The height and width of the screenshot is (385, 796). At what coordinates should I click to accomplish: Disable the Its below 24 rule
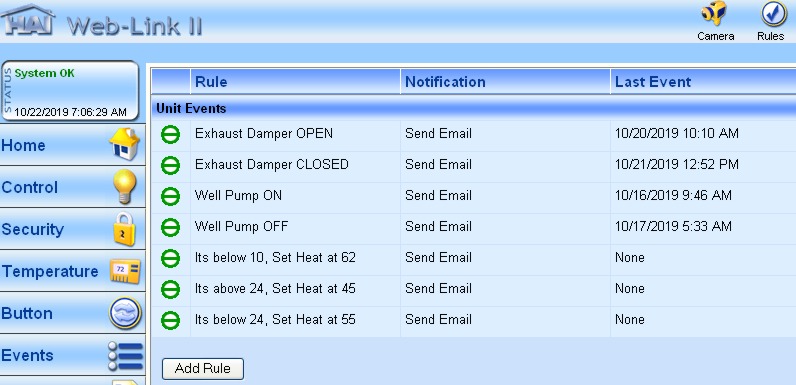(171, 320)
